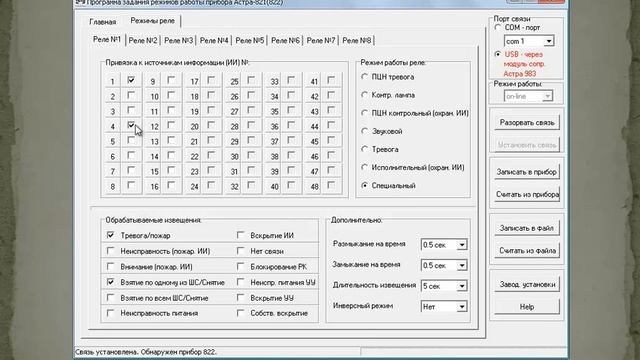Open the Реле №4 tab
This screenshot has height=360, width=640.
click(214, 40)
